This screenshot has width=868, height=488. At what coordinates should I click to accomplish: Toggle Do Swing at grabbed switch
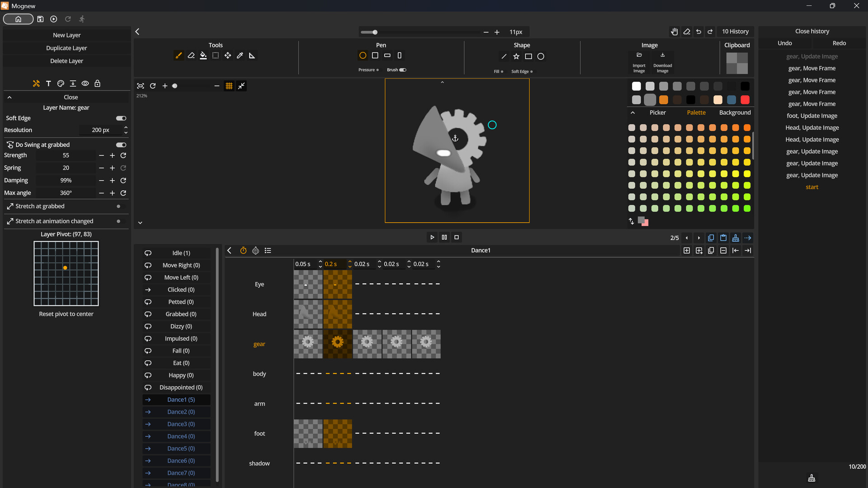tap(121, 145)
